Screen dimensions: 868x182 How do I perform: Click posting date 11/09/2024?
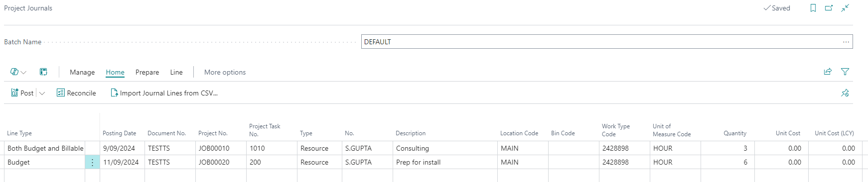click(122, 162)
